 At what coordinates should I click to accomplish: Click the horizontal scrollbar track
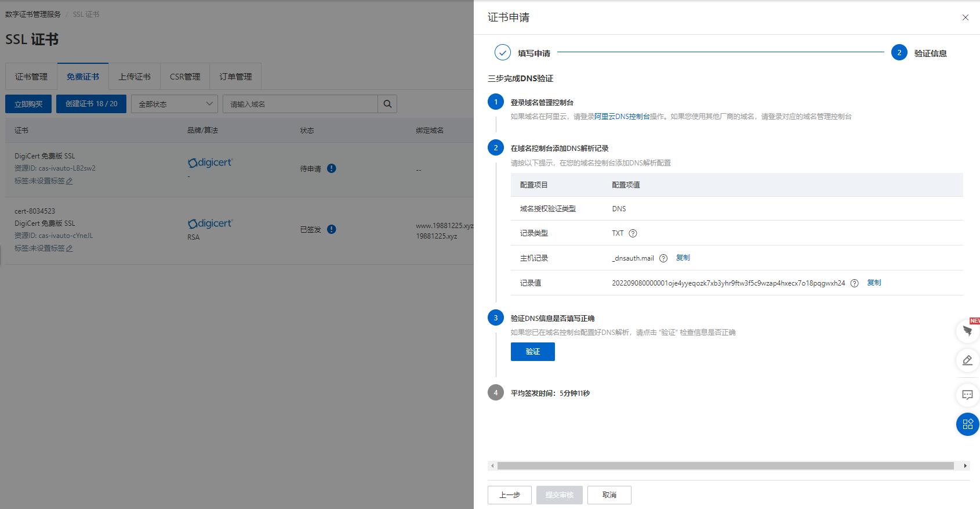coord(725,465)
